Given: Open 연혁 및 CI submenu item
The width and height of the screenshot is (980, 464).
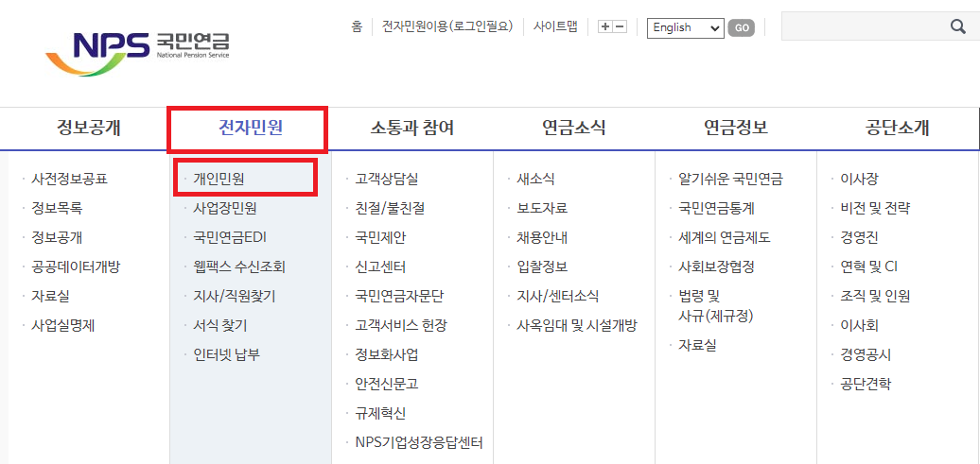Looking at the screenshot, I should [869, 267].
